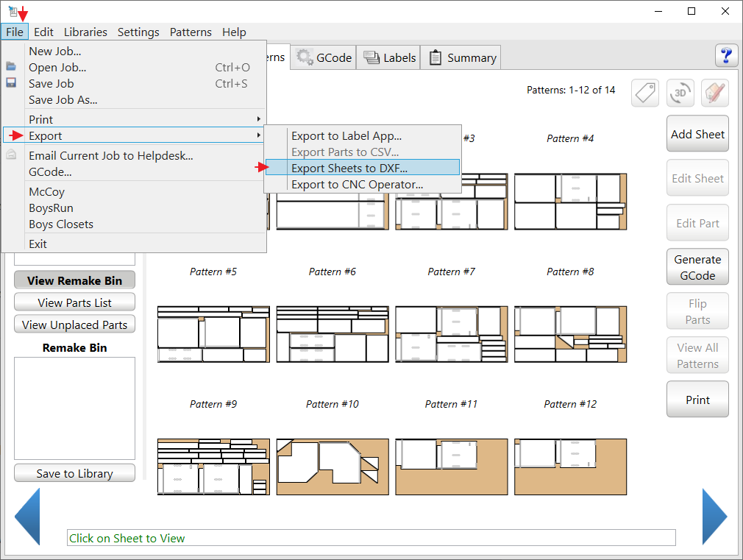
Task: Click the Open Job folder icon
Action: coord(11,67)
